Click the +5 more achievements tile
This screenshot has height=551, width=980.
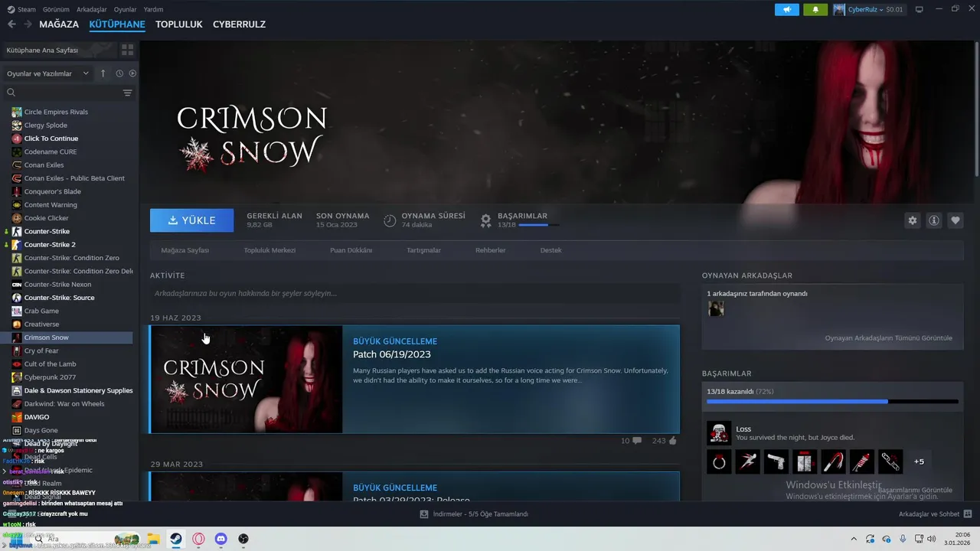(x=919, y=461)
